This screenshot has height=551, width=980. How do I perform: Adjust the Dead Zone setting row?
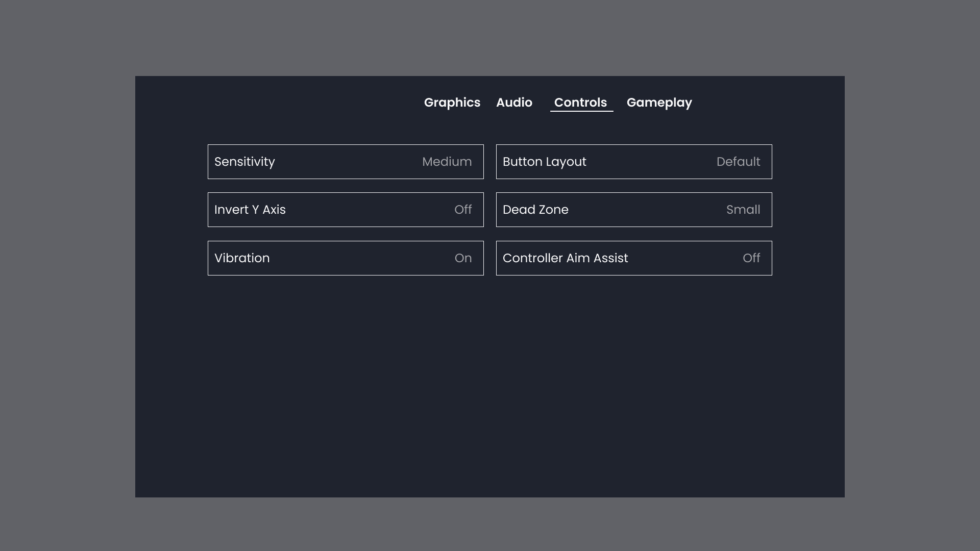tap(634, 210)
